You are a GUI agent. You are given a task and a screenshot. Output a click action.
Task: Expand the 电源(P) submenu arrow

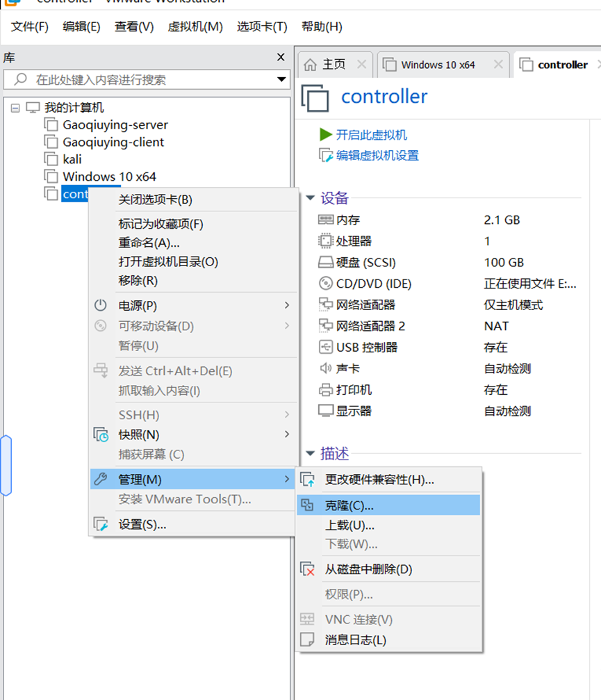(x=287, y=305)
